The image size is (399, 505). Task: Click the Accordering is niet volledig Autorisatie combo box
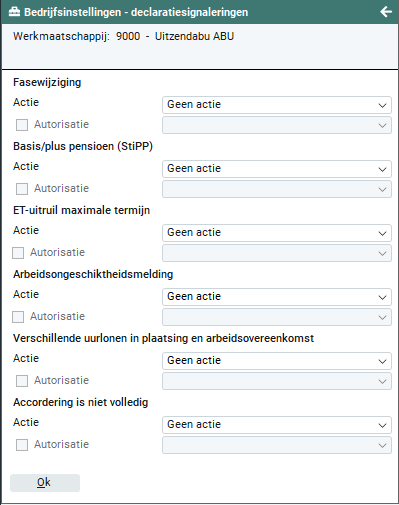pyautogui.click(x=277, y=445)
